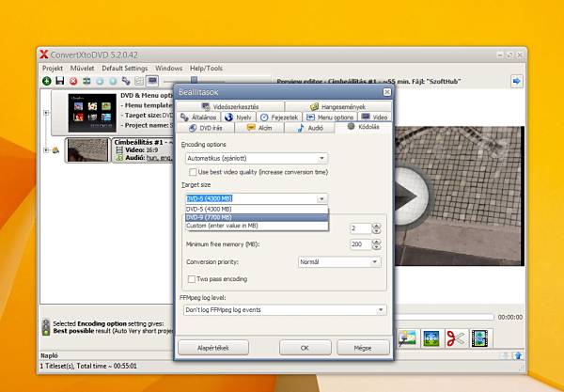This screenshot has width=564, height=392.
Task: Open the Projekt menu
Action: [53, 69]
